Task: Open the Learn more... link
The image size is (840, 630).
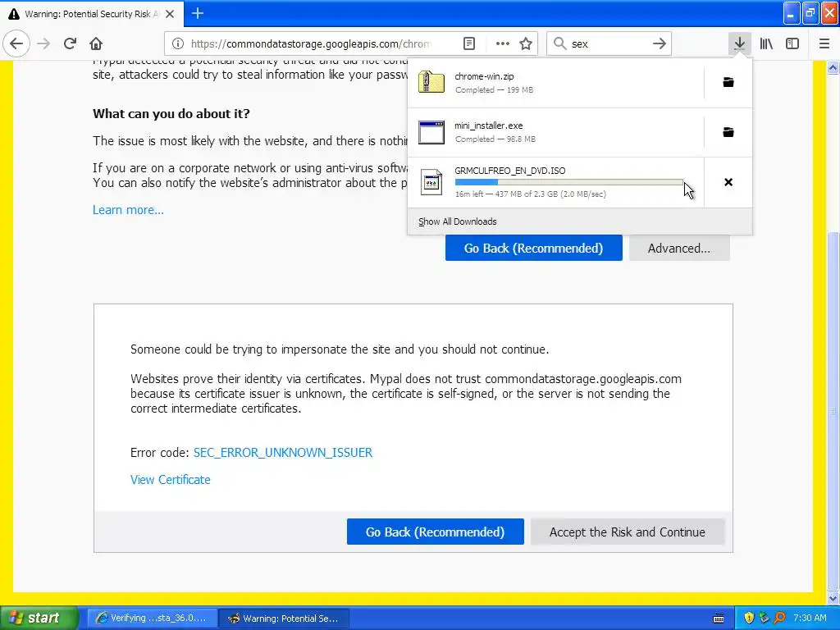Action: click(128, 209)
